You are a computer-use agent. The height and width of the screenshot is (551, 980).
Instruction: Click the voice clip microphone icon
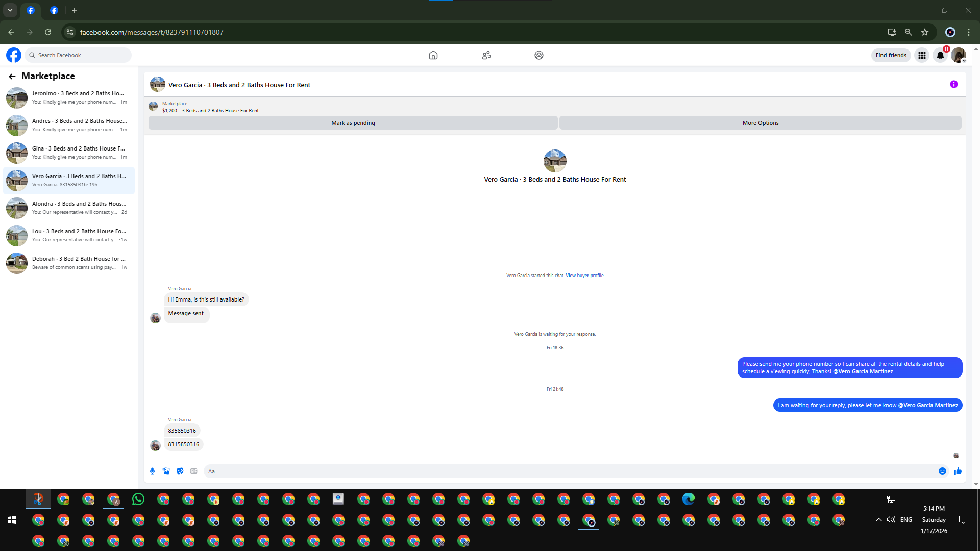click(152, 471)
